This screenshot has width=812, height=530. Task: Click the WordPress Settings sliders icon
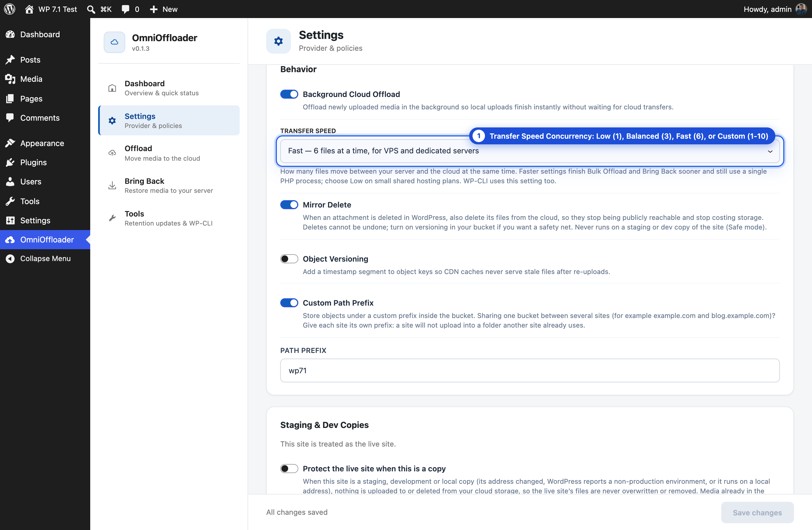click(10, 220)
